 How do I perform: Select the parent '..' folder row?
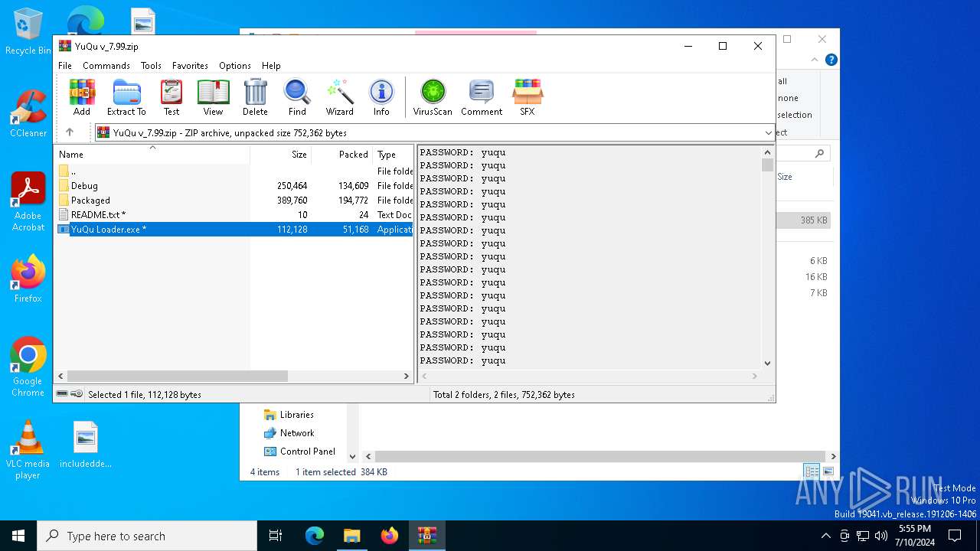[235, 171]
